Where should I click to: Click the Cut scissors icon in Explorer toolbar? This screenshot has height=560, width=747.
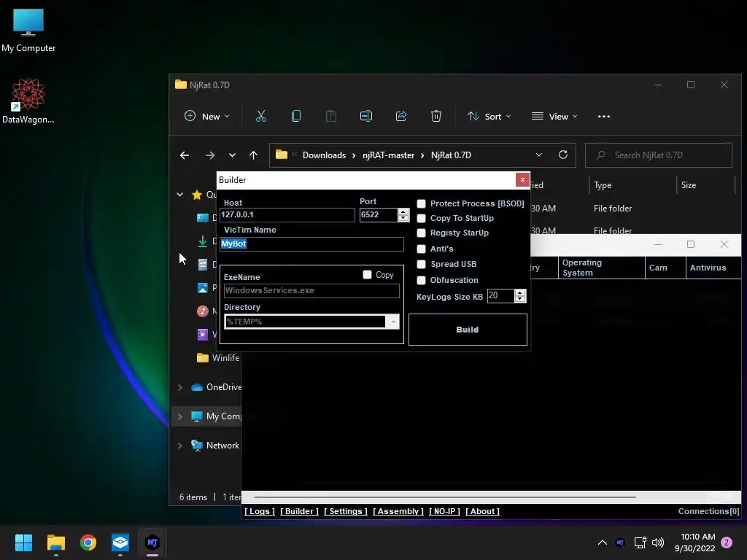point(261,116)
